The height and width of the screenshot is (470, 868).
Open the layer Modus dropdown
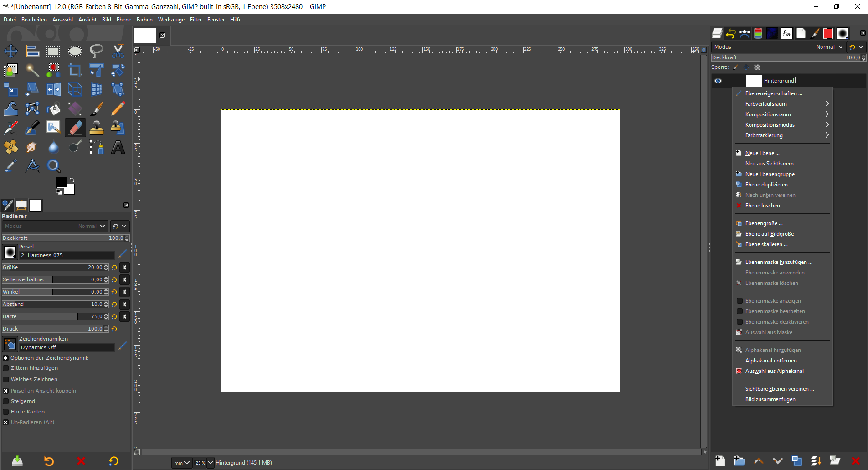[x=829, y=47]
